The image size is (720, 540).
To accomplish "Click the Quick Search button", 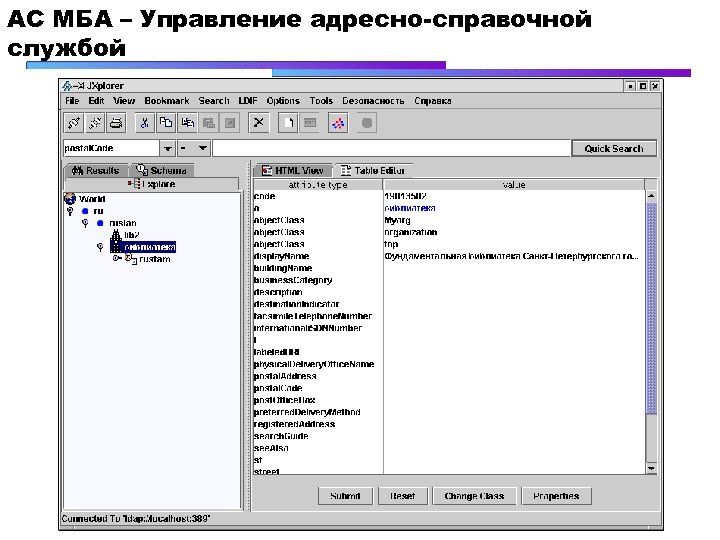I will [x=614, y=148].
